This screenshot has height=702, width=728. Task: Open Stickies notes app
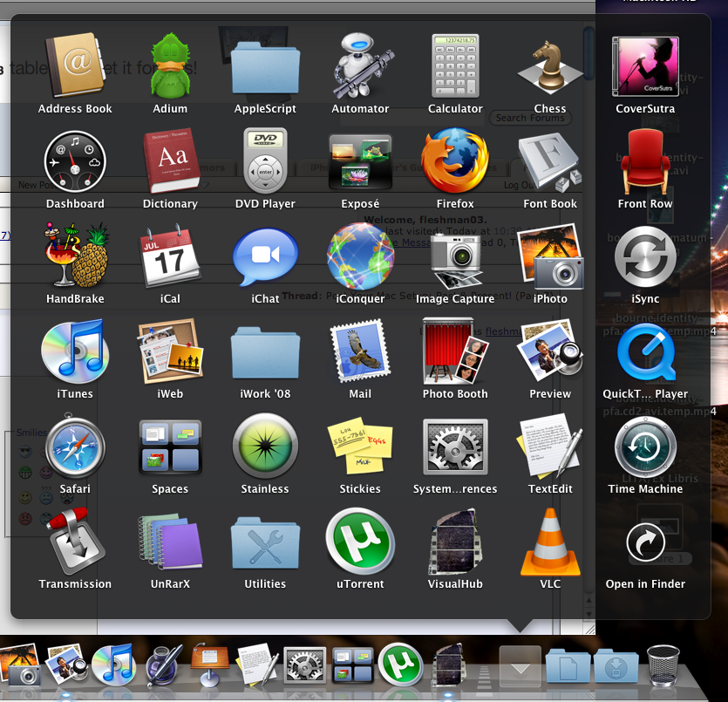(360, 446)
